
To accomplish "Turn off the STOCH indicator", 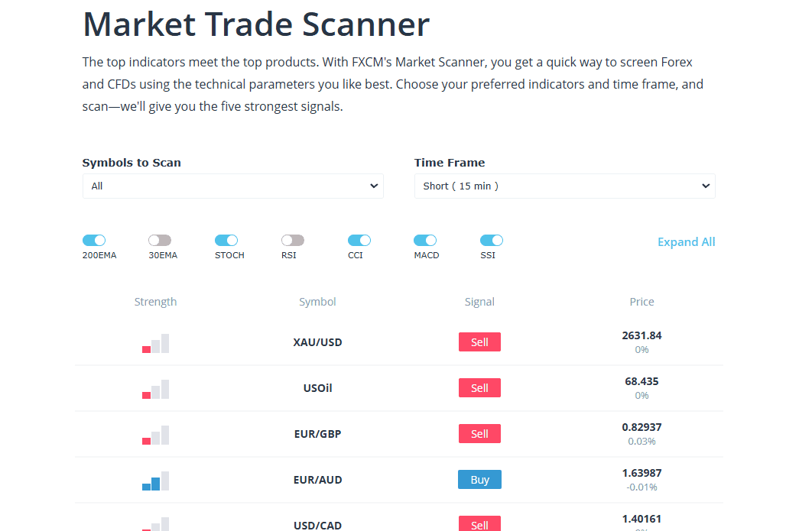I will pos(226,240).
